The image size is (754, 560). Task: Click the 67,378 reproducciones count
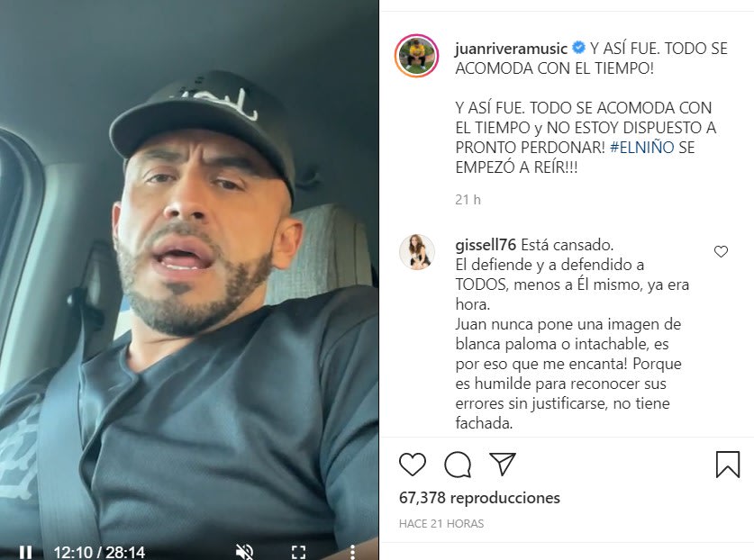pos(479,498)
